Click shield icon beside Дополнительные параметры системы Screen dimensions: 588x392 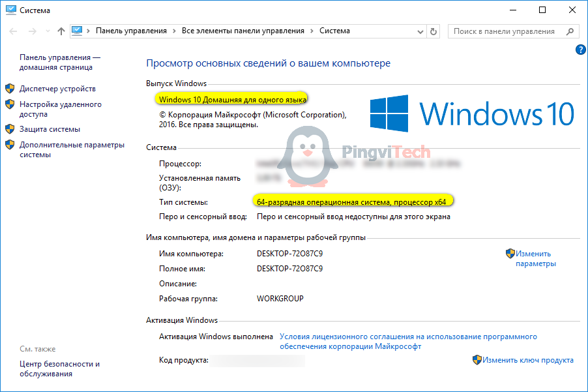[x=10, y=145]
